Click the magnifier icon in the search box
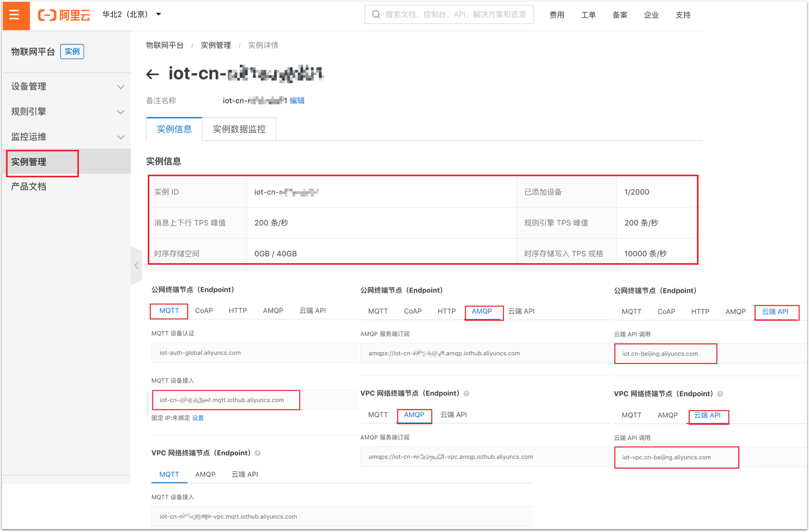 (376, 15)
